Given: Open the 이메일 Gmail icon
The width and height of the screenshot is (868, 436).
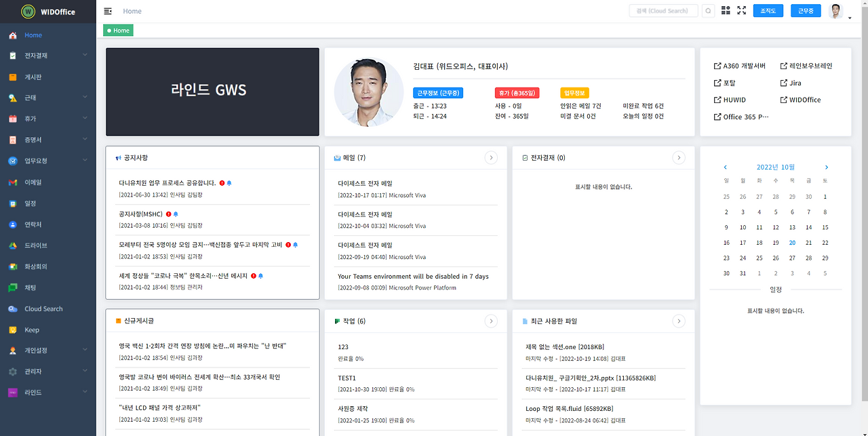Looking at the screenshot, I should coord(12,182).
